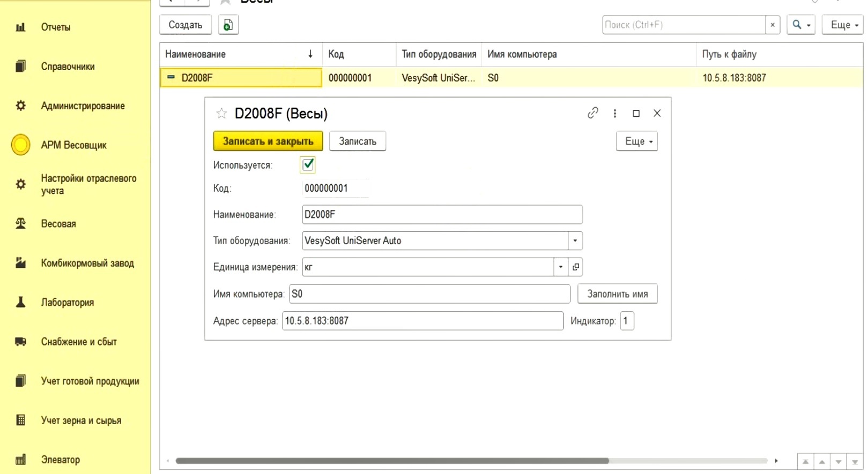Click Заполнить имя button
The image size is (868, 474).
(x=618, y=294)
